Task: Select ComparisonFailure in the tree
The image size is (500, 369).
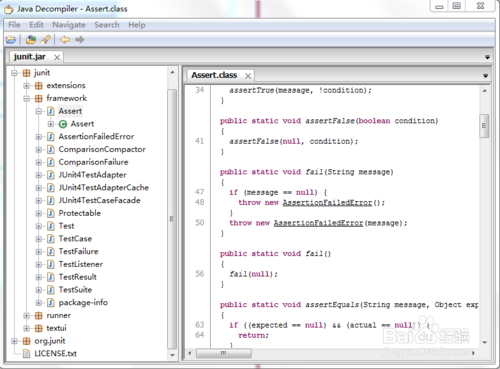Action: tap(93, 162)
